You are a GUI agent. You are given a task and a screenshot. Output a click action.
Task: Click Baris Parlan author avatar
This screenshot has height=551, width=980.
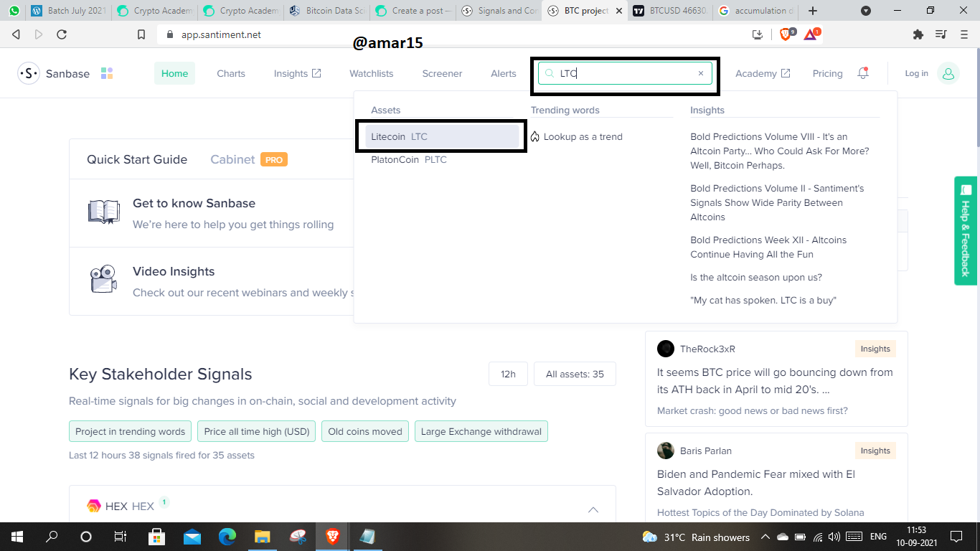point(666,451)
